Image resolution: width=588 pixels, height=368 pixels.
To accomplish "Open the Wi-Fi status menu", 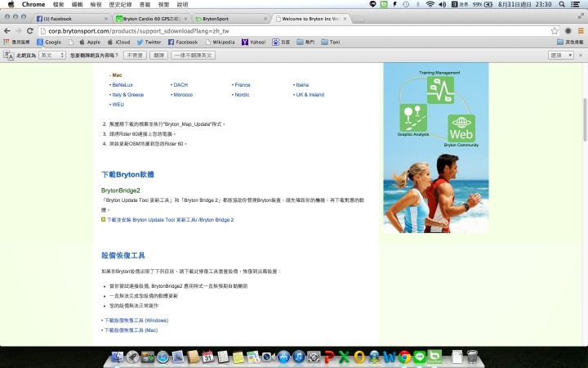I will coord(430,4).
